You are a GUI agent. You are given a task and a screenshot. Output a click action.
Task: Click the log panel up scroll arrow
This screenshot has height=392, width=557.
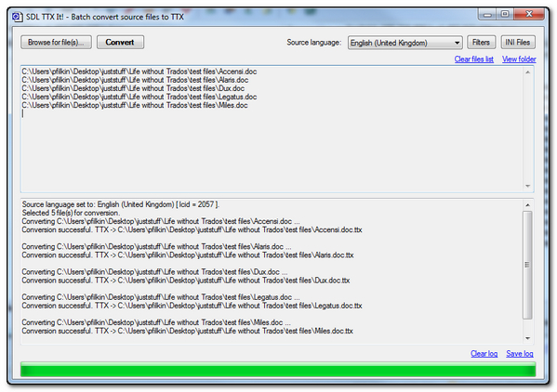point(527,205)
